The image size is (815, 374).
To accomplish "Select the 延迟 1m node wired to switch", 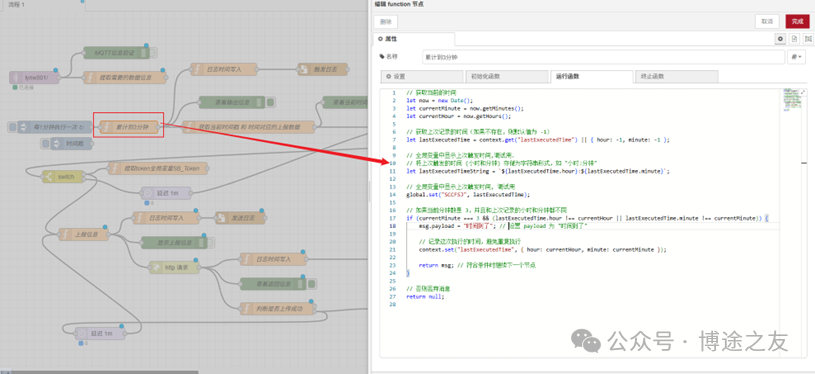I will (x=166, y=193).
